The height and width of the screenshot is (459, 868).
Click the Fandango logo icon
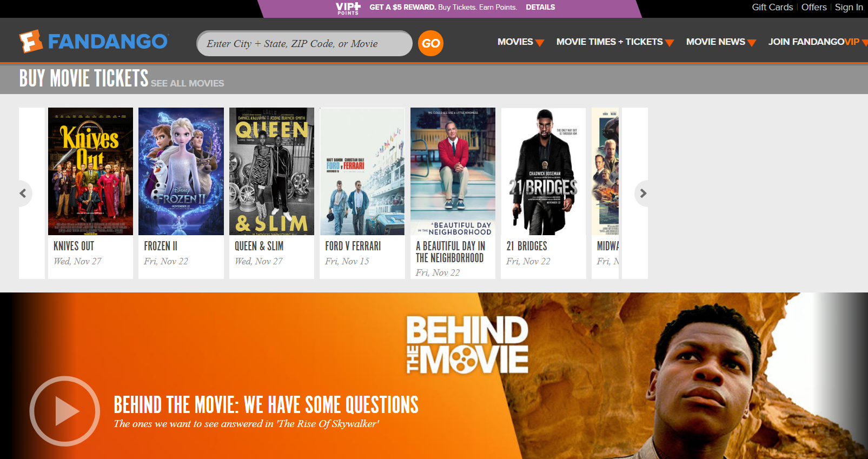pyautogui.click(x=31, y=42)
